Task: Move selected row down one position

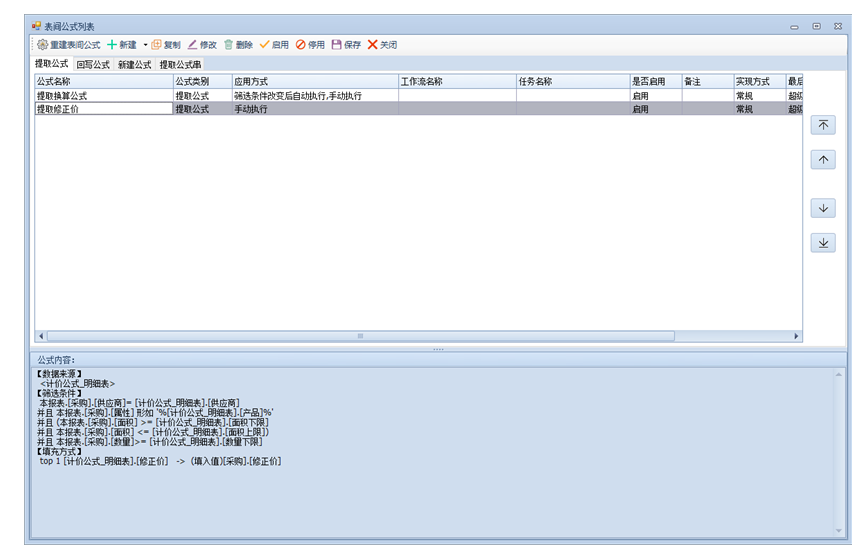Action: coord(822,208)
